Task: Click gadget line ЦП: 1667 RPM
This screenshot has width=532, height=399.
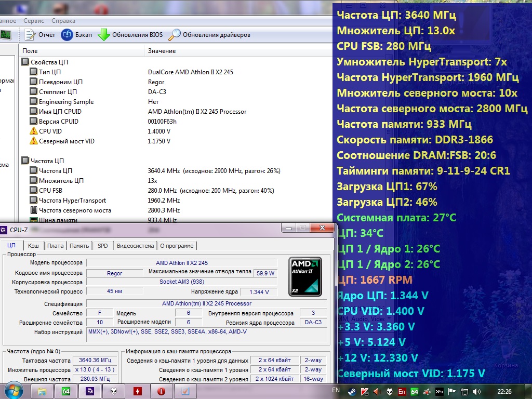Action: click(375, 280)
